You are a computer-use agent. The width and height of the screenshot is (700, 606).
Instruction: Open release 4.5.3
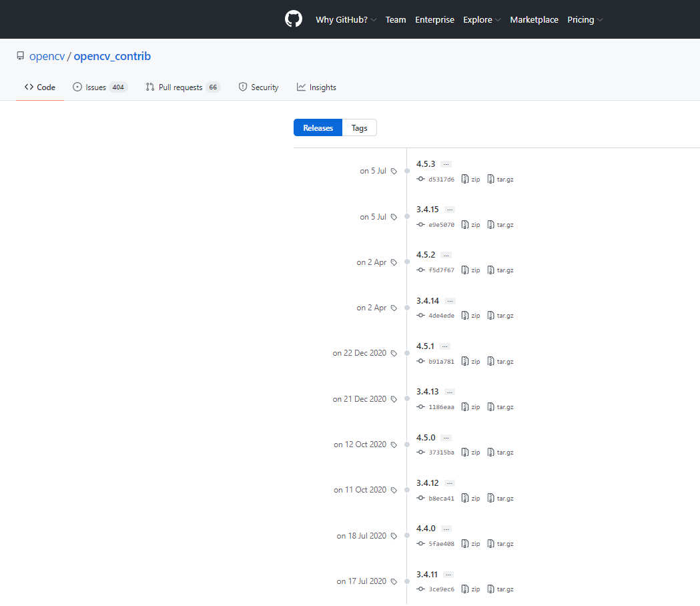[426, 164]
